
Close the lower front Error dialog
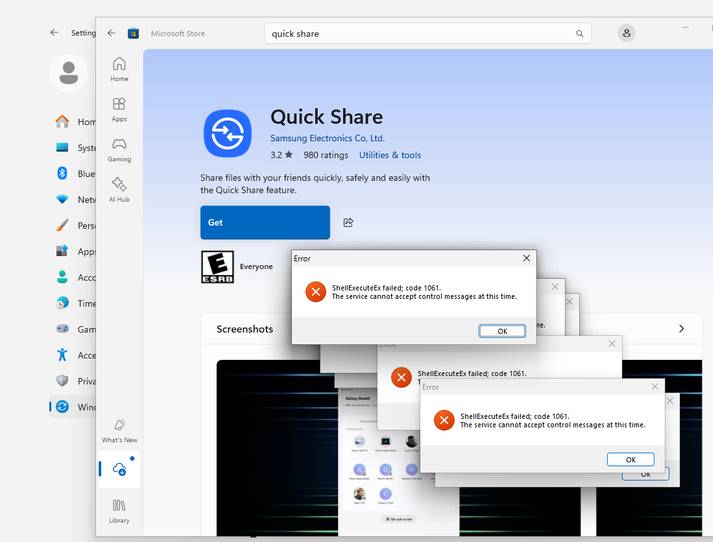[x=655, y=386]
